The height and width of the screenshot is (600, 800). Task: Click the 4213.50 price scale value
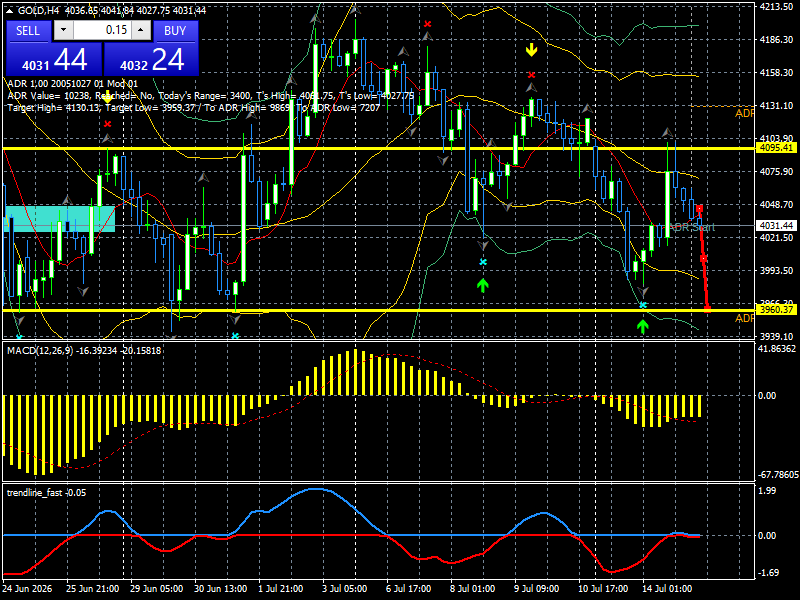tap(776, 7)
